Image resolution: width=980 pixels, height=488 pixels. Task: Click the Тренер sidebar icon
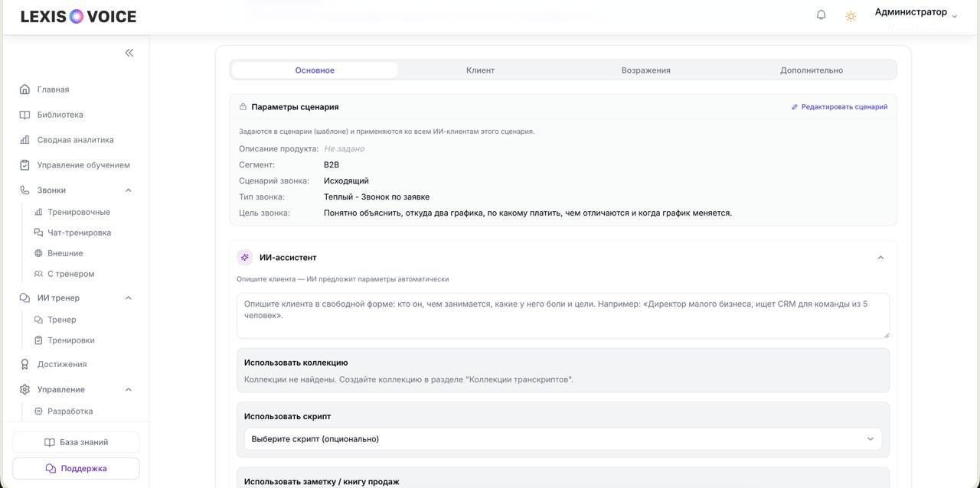(38, 320)
